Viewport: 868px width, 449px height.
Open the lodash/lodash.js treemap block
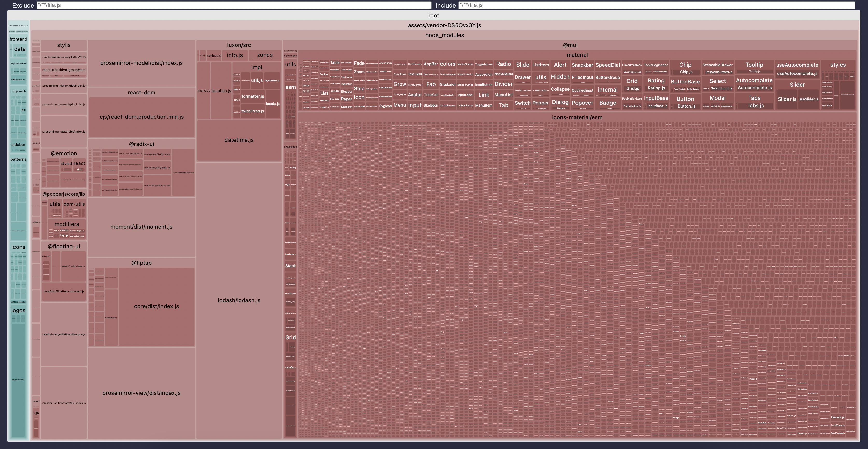pos(239,300)
